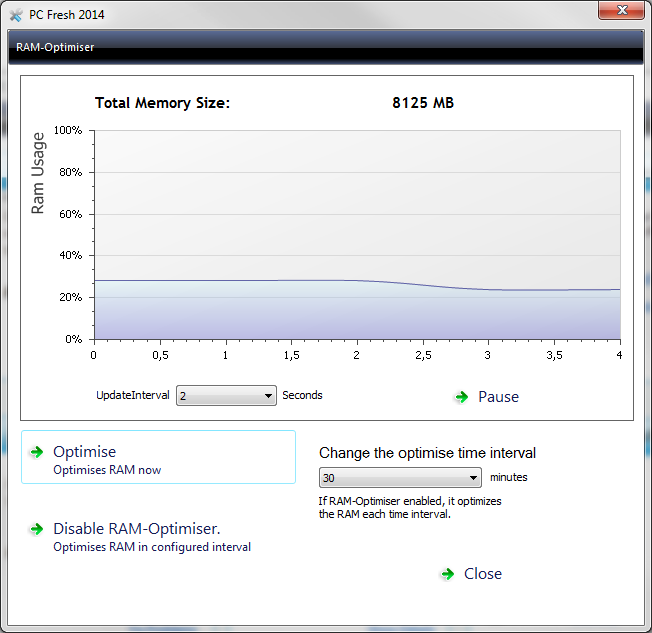Click the 2,5 tick label on the time axis
The width and height of the screenshot is (652, 633).
click(423, 355)
